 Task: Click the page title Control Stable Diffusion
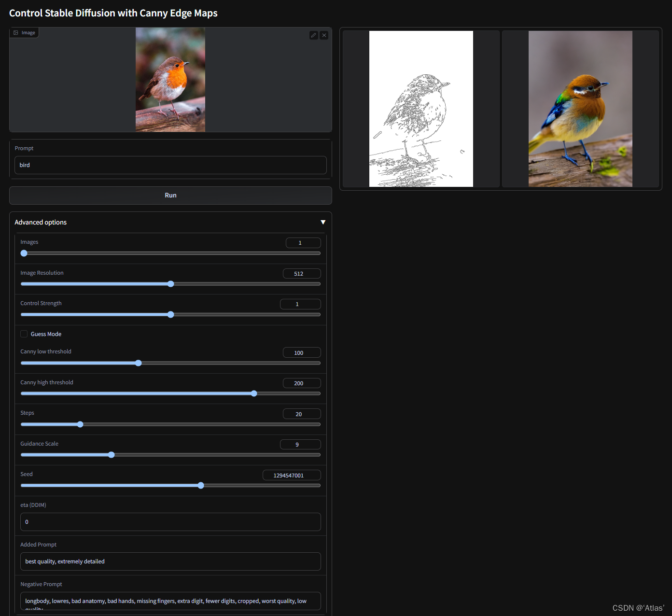coord(113,13)
